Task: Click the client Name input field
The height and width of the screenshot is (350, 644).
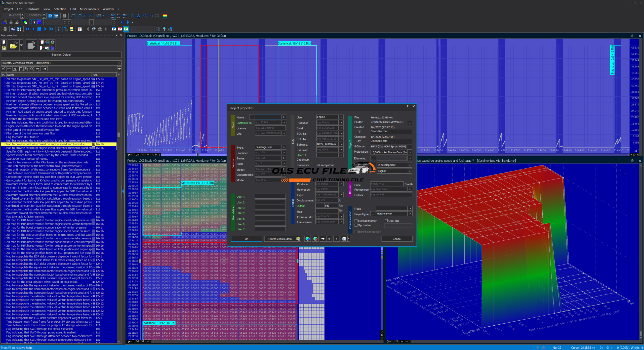Action: (268, 117)
